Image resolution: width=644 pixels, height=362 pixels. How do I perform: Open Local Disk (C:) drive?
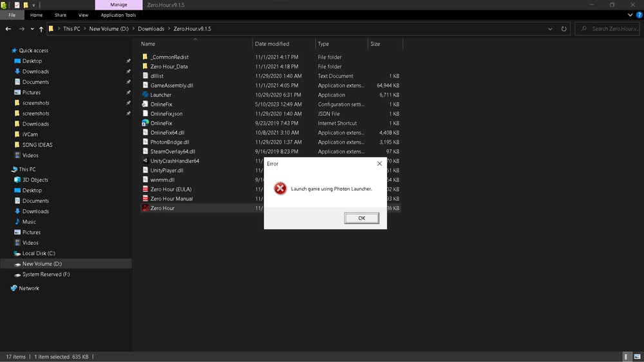[x=39, y=254]
